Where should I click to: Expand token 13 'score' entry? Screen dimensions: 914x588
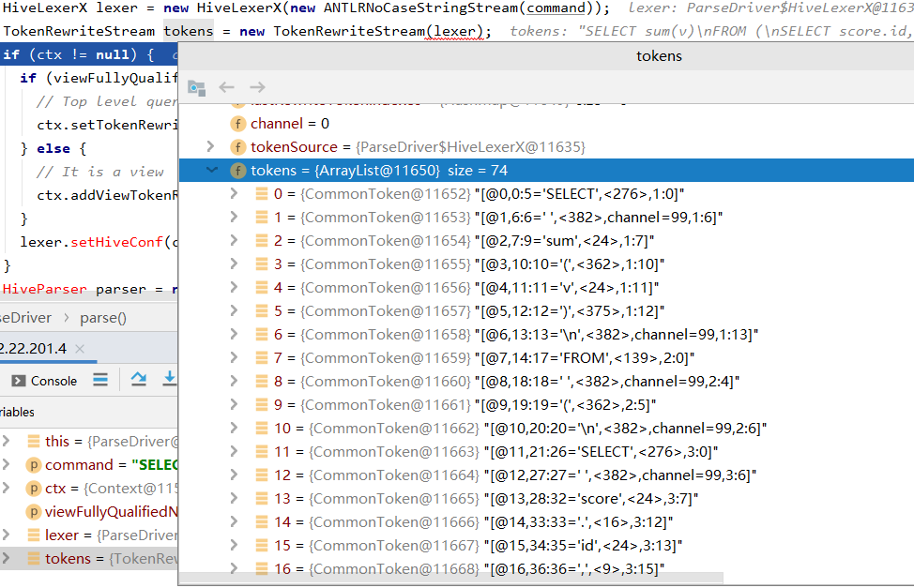click(x=234, y=498)
